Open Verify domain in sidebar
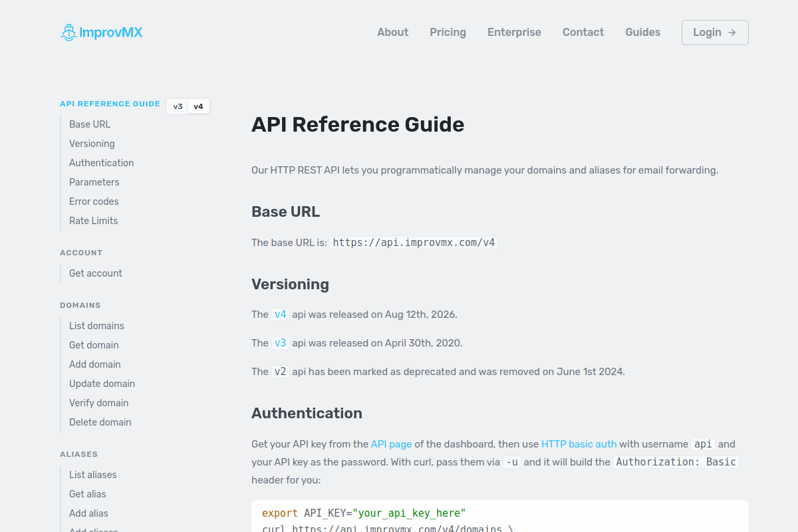798x532 pixels. [99, 403]
